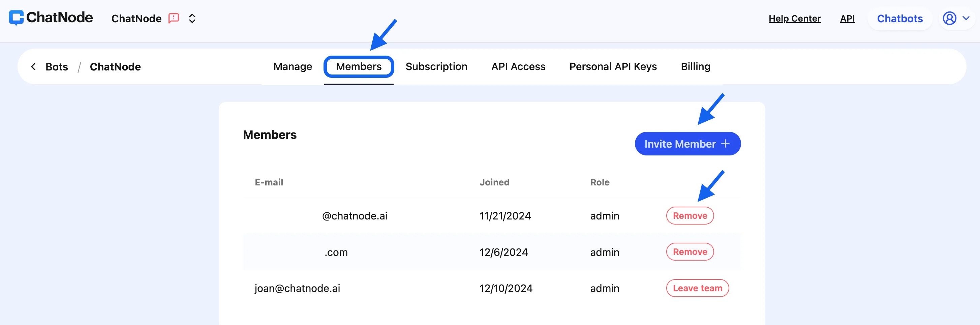This screenshot has height=325, width=980.
Task: Click the Role column header
Action: click(600, 182)
